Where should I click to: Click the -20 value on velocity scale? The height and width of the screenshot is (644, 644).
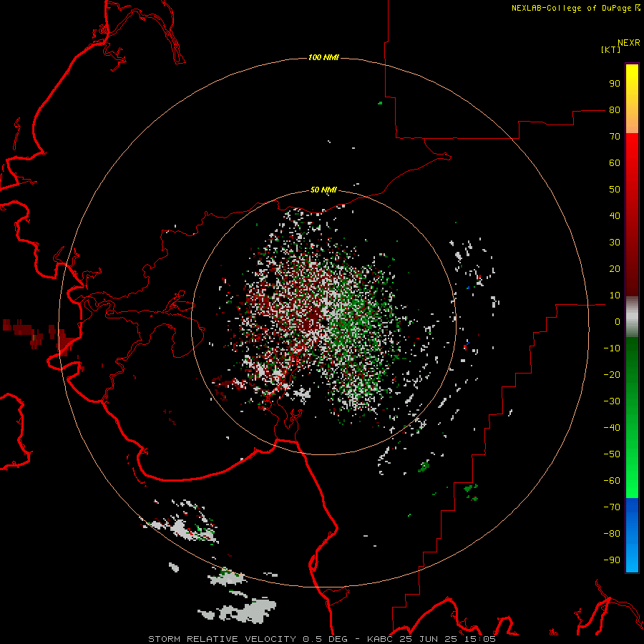point(612,375)
